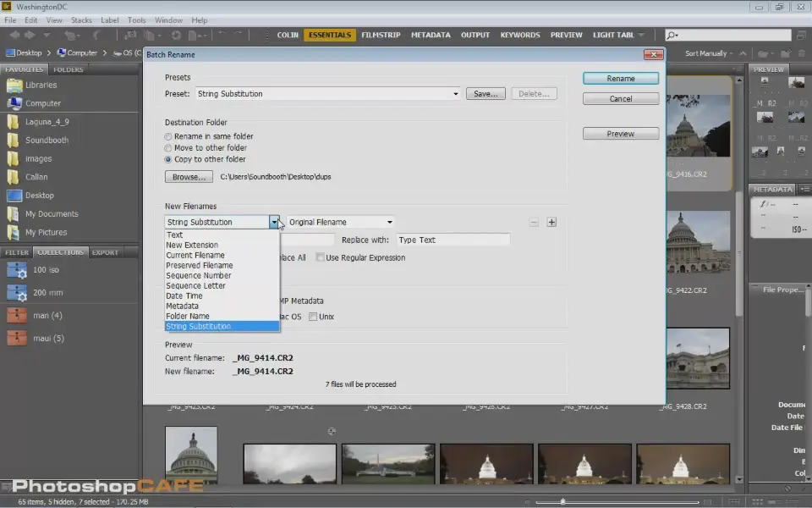Viewport: 812px width, 508px height.
Task: Open the Preset dropdown showing String Substitution
Action: click(x=327, y=94)
